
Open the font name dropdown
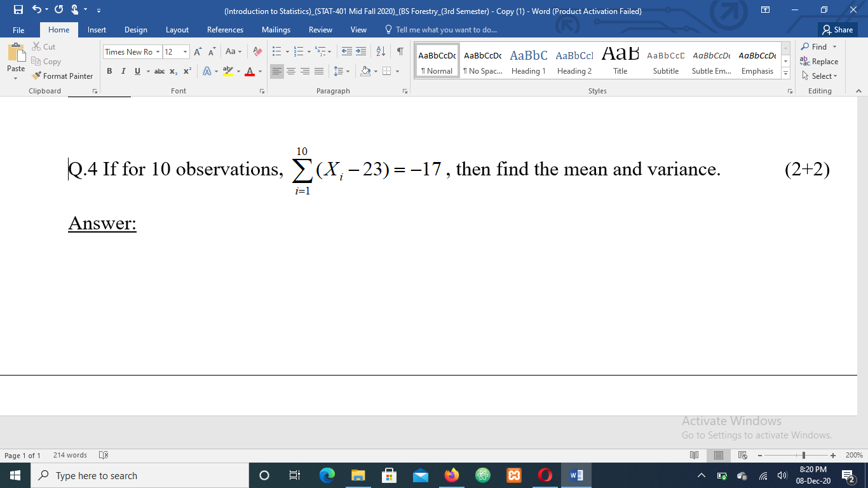tap(157, 51)
